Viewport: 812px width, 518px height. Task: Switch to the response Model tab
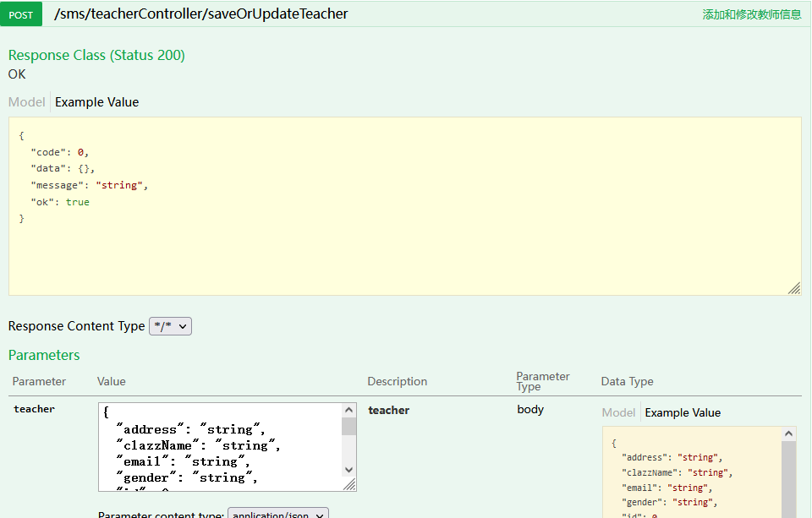26,102
